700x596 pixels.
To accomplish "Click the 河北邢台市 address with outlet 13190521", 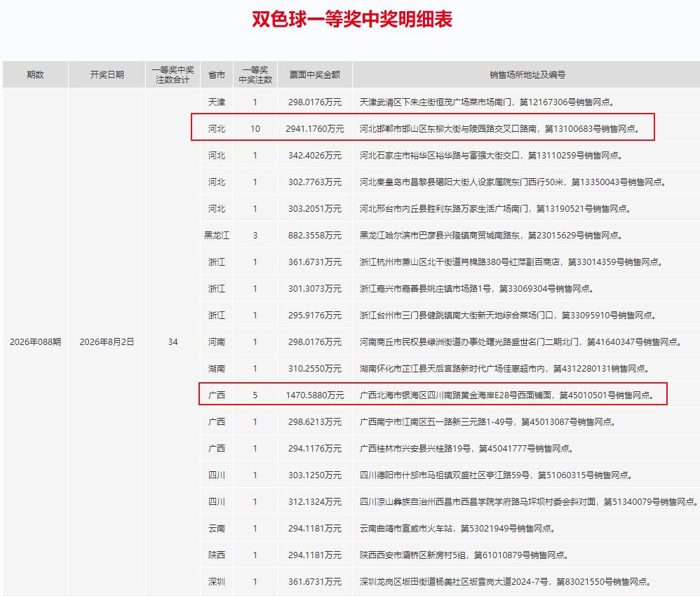I will (496, 209).
